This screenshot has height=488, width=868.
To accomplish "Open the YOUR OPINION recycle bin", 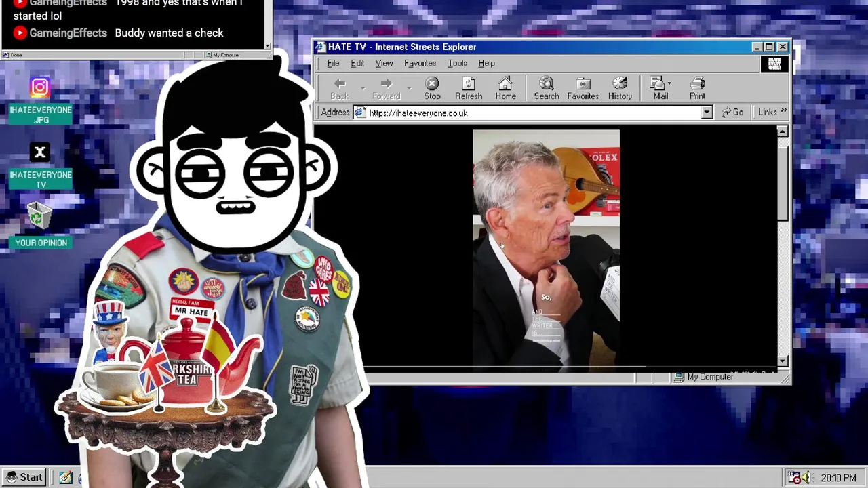I will [x=41, y=225].
